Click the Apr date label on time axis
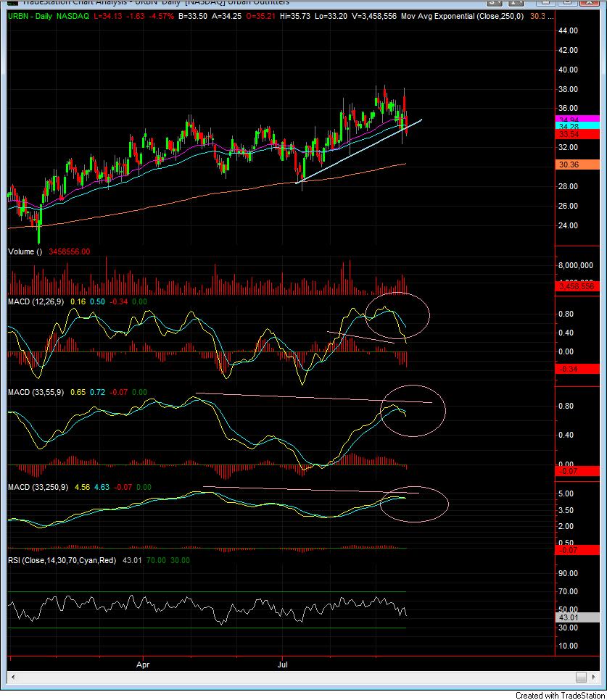 143,664
